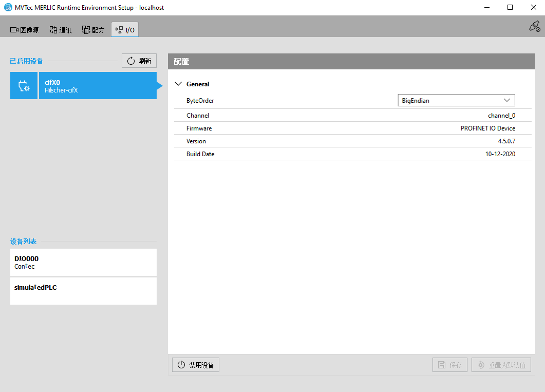This screenshot has height=392, width=545.
Task: Switch to the 图像源 tab
Action: [x=25, y=30]
